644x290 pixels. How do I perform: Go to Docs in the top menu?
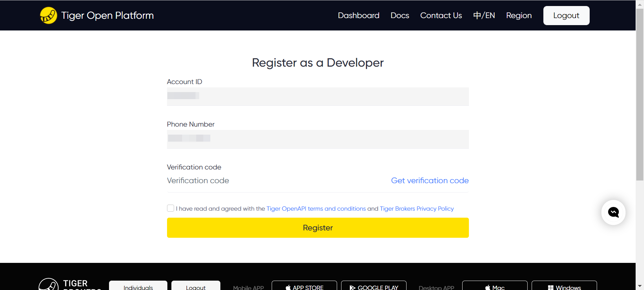pyautogui.click(x=400, y=15)
